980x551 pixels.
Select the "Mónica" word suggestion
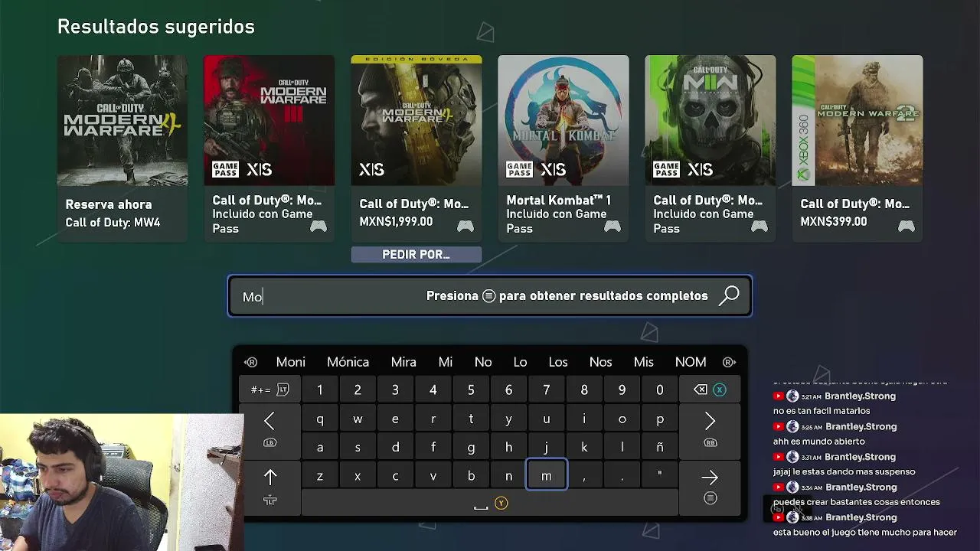[x=348, y=362]
